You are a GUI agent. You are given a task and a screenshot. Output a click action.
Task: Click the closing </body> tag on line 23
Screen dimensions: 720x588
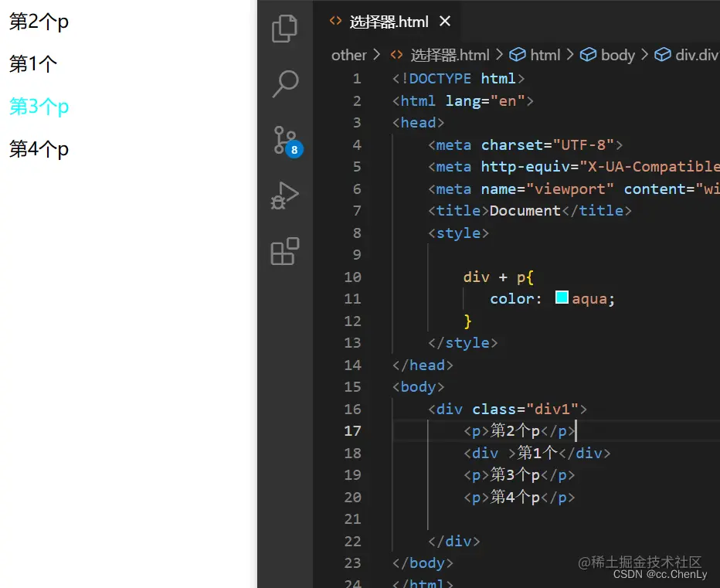point(423,563)
